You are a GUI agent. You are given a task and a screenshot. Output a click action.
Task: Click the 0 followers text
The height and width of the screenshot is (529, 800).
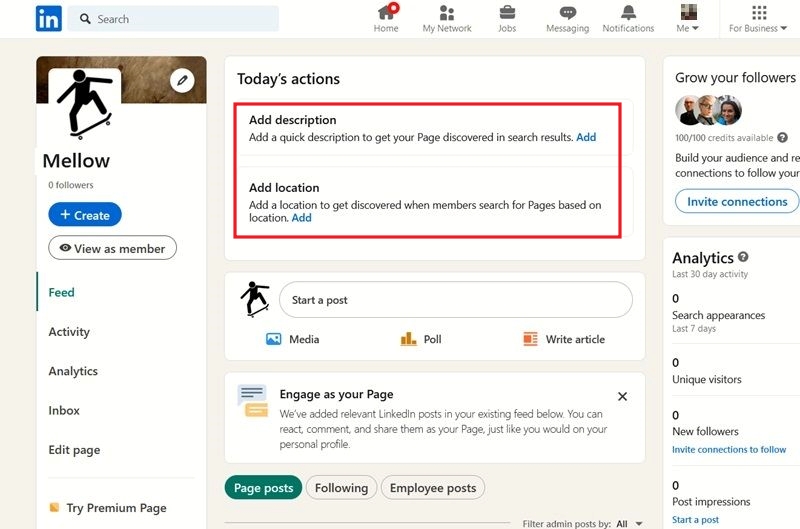pyautogui.click(x=71, y=185)
